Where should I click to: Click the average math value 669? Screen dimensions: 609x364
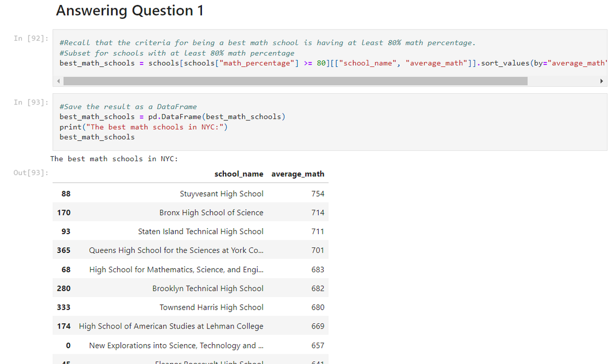coord(318,326)
